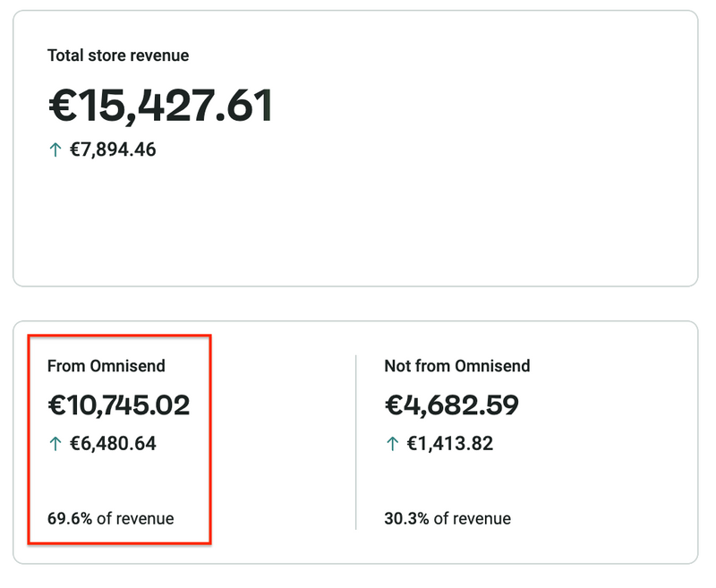The image size is (716, 588).
Task: Click the €10,745.02 Omnisend revenue figure
Action: [x=118, y=405]
